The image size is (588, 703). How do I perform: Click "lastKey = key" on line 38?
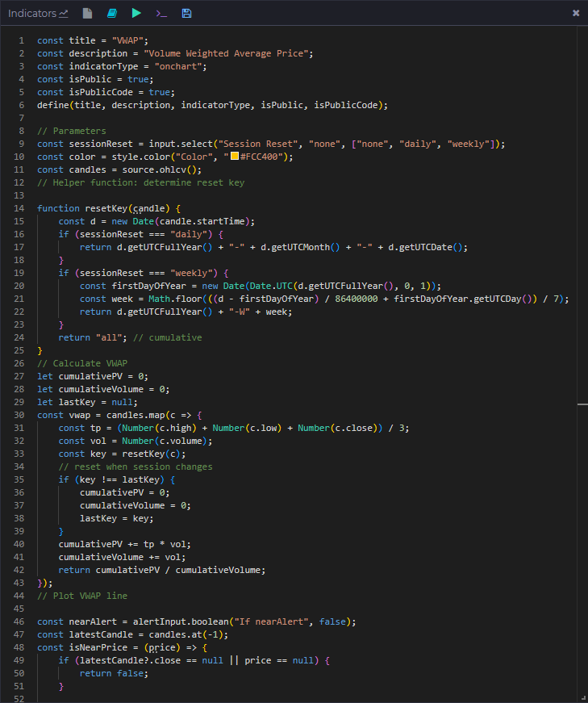coord(115,518)
